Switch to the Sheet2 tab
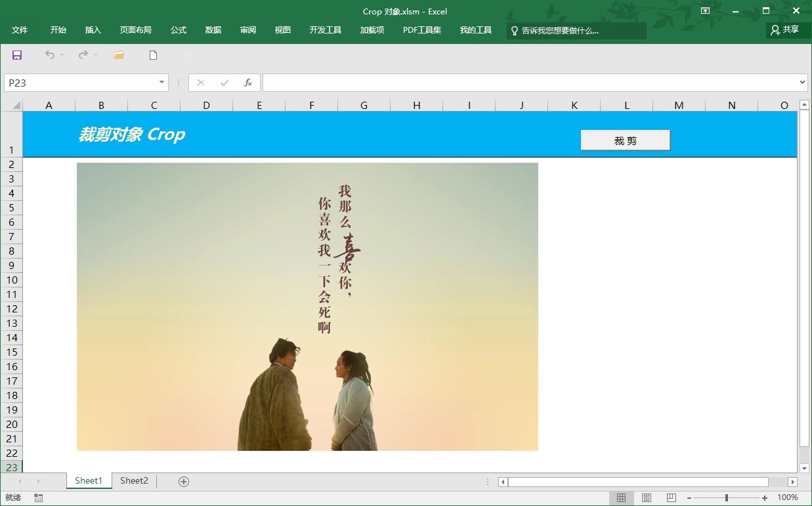The width and height of the screenshot is (812, 506). coord(134,481)
